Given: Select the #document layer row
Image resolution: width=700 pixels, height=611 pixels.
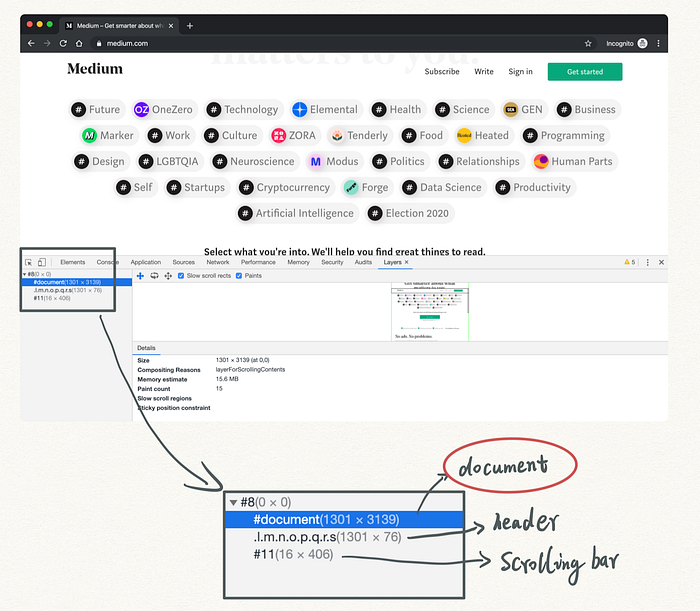Looking at the screenshot, I should (77, 282).
